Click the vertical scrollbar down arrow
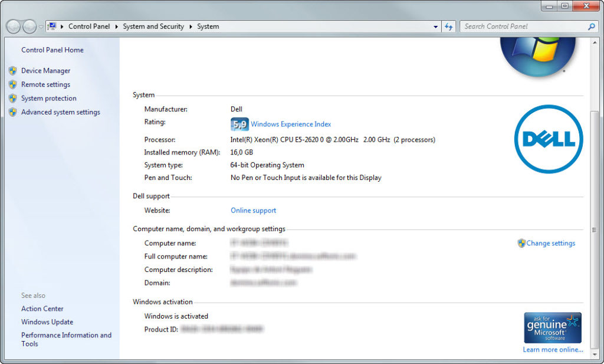 (x=594, y=354)
